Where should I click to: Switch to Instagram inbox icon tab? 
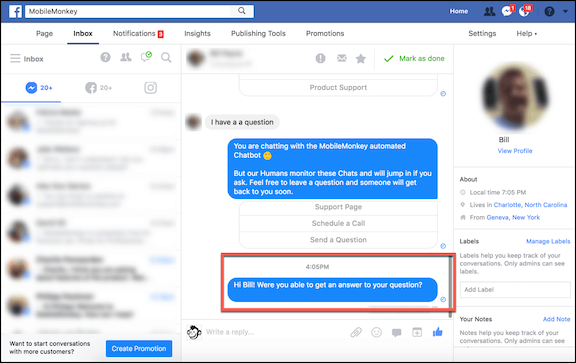click(x=151, y=88)
